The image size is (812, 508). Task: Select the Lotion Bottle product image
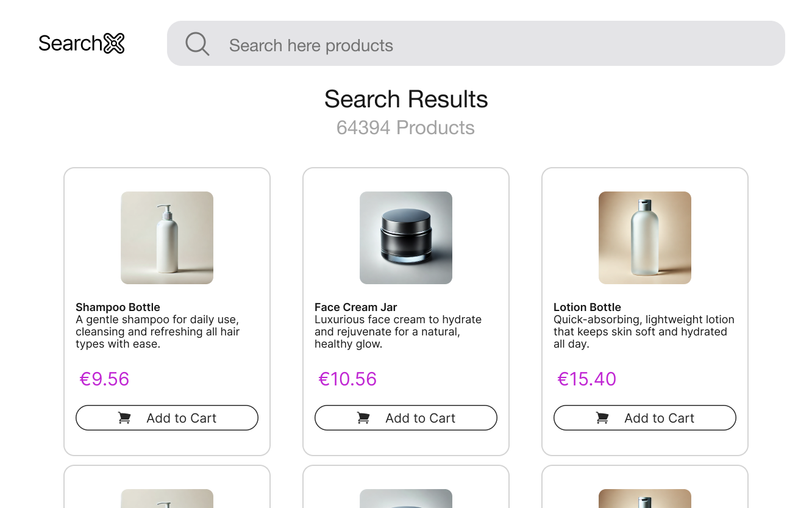pos(644,237)
